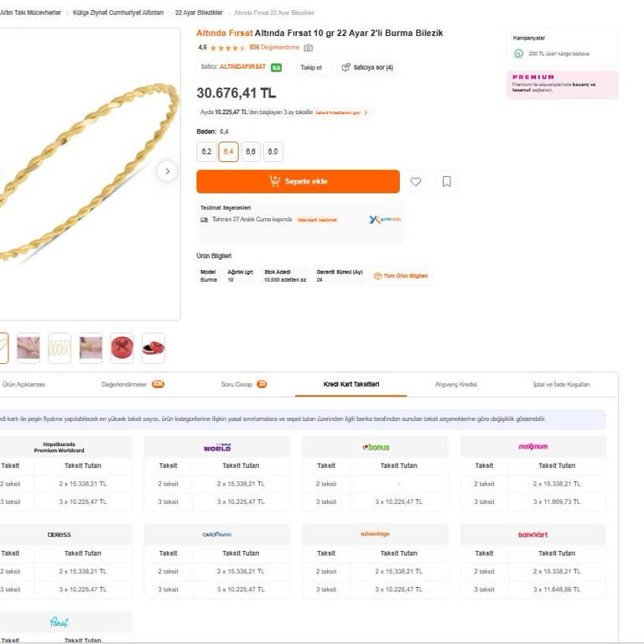Click the cart icon on Sepete ekle
This screenshot has height=644, width=644.
click(274, 181)
